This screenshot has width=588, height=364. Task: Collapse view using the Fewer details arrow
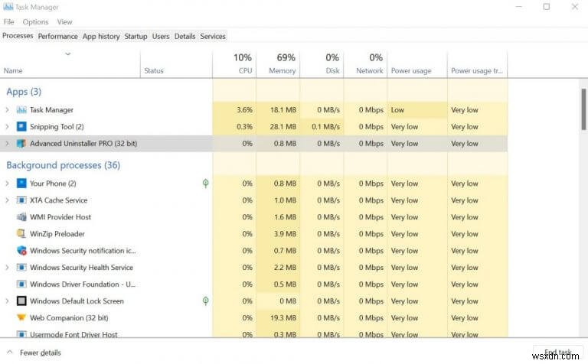[10, 353]
